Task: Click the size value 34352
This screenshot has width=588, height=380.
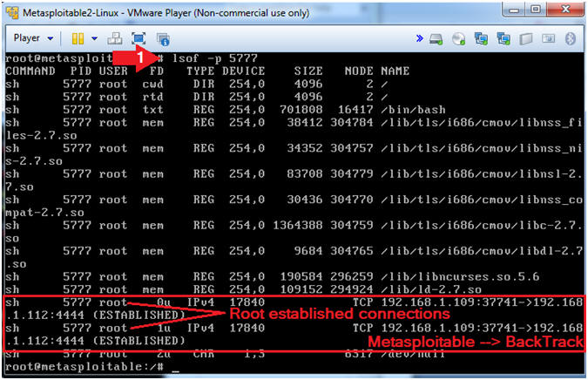Action: [305, 148]
